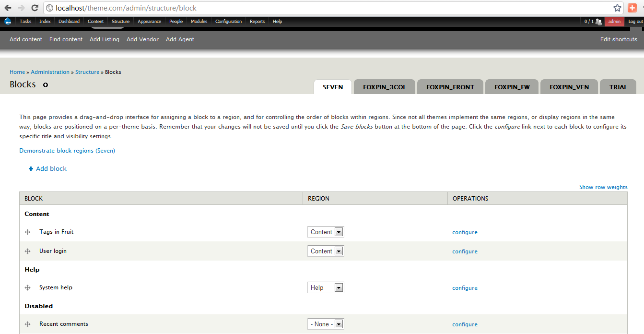
Task: Click the Log out link
Action: point(635,21)
